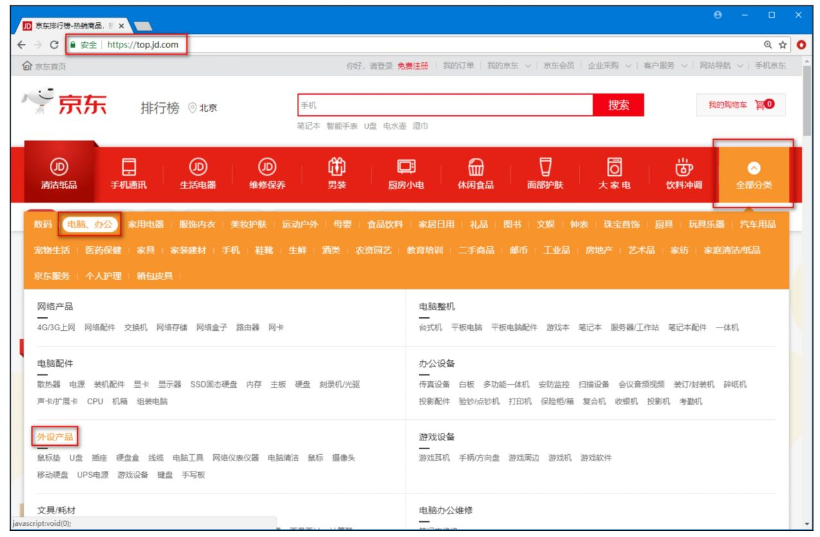
Task: Open 手机京东 link
Action: point(770,66)
